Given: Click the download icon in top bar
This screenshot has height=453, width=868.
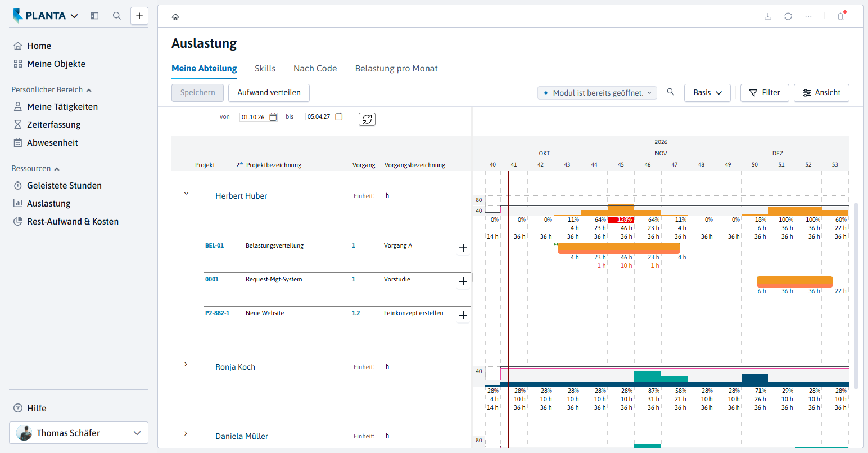Looking at the screenshot, I should (768, 16).
